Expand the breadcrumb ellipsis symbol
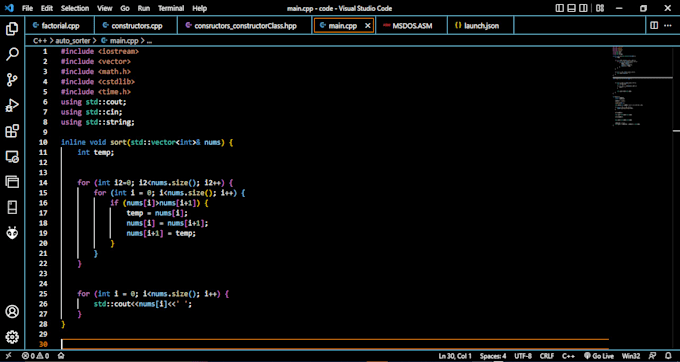Image resolution: width=680 pixels, height=362 pixels. pos(150,41)
